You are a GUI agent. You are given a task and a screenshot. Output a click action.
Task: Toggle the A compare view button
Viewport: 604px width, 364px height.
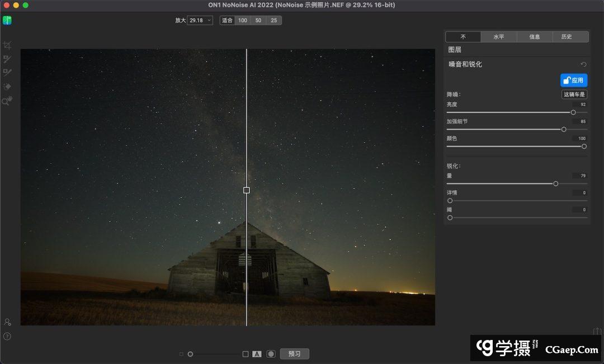(257, 354)
